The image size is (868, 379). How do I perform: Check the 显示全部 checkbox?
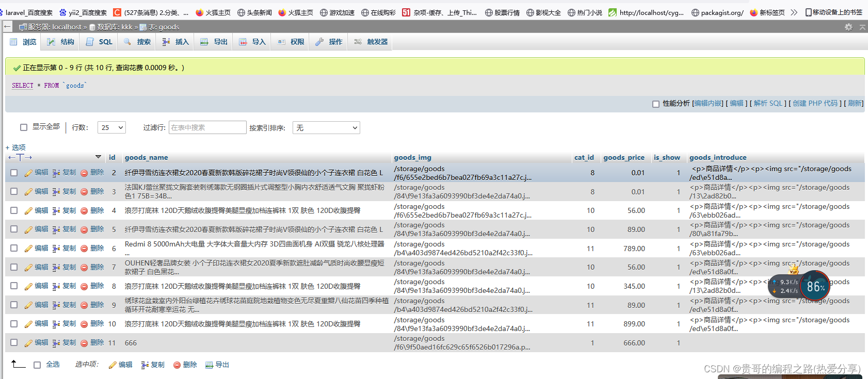coord(23,127)
